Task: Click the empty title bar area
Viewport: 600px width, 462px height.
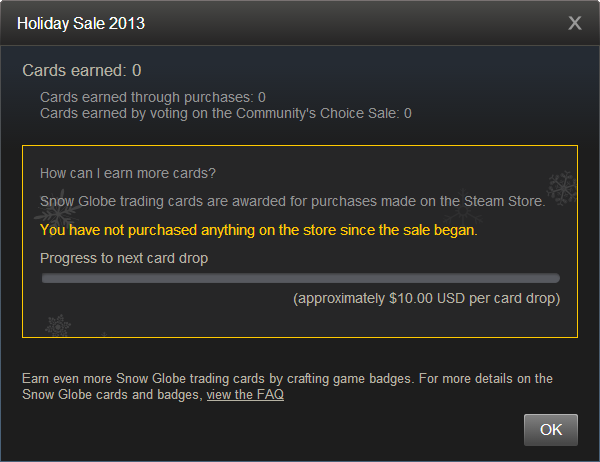Action: 350,23
